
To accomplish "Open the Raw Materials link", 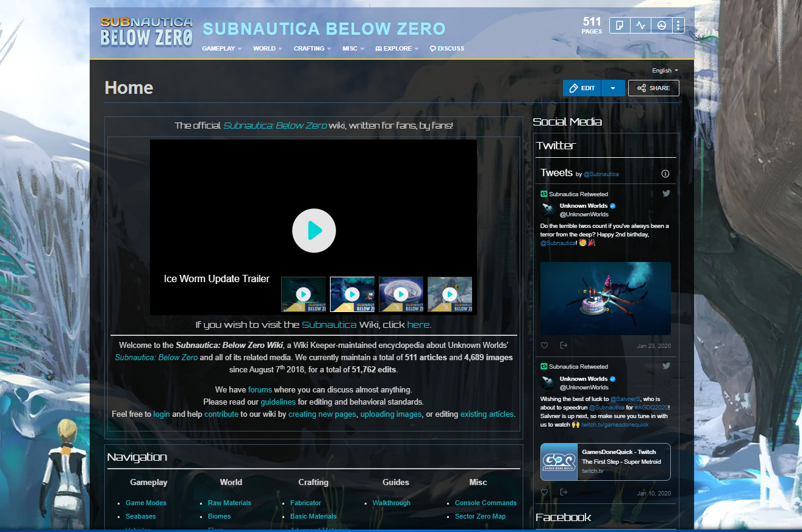I will tap(229, 503).
